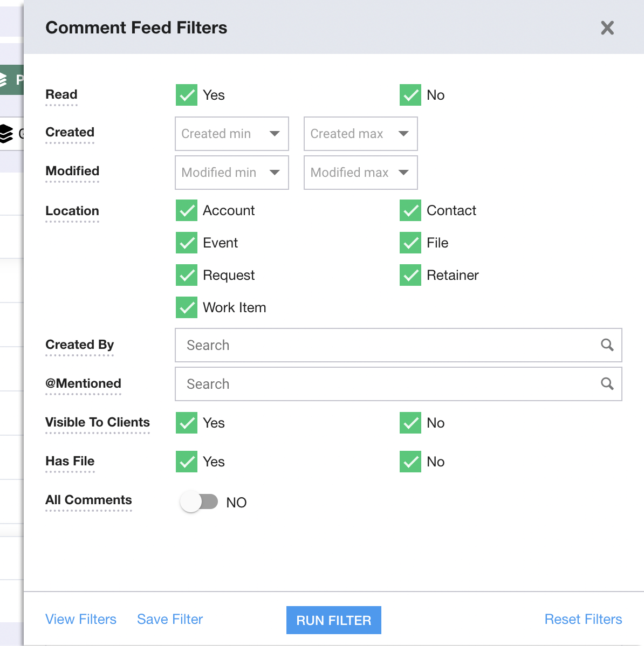644x646 pixels.
Task: Click the Created By search magnifier icon
Action: 607,345
